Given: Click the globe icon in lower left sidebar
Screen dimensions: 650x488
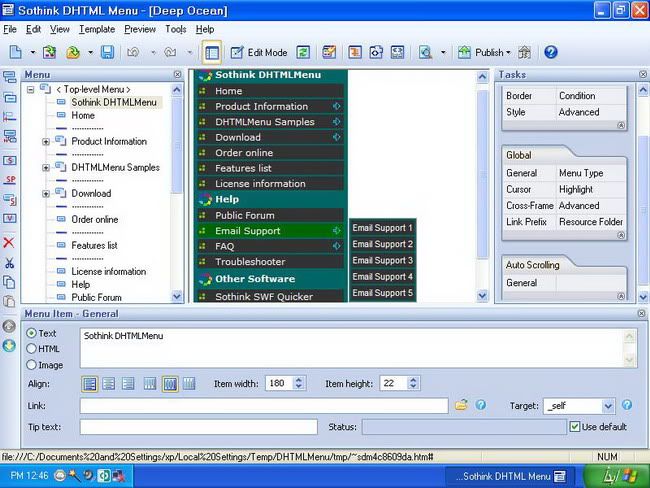Looking at the screenshot, I should pyautogui.click(x=9, y=346).
